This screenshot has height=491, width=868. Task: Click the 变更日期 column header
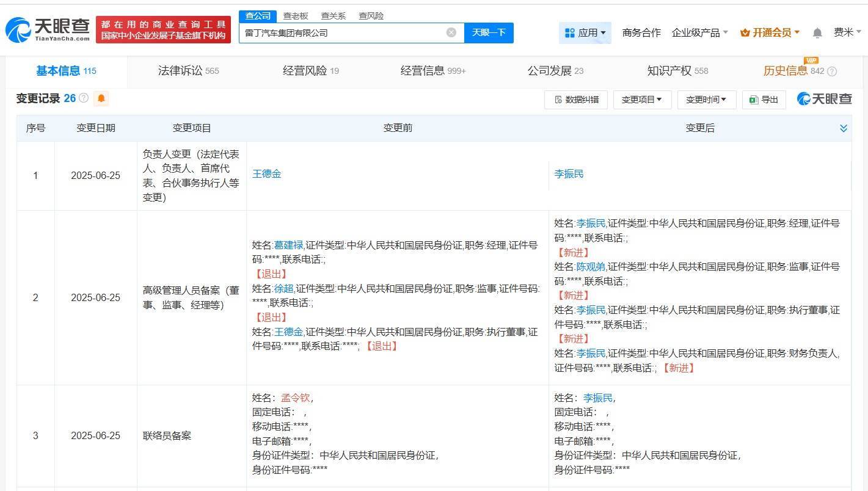click(x=96, y=128)
